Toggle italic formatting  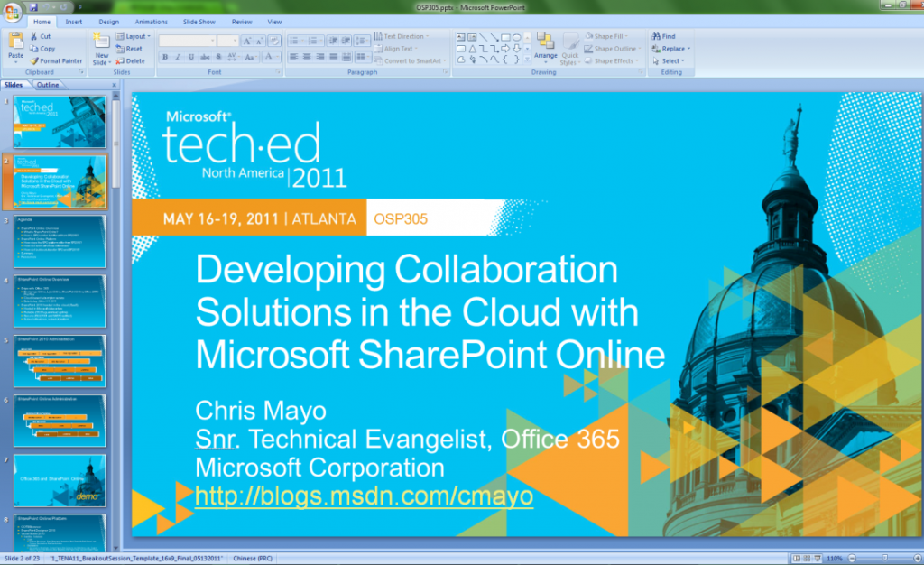click(178, 57)
